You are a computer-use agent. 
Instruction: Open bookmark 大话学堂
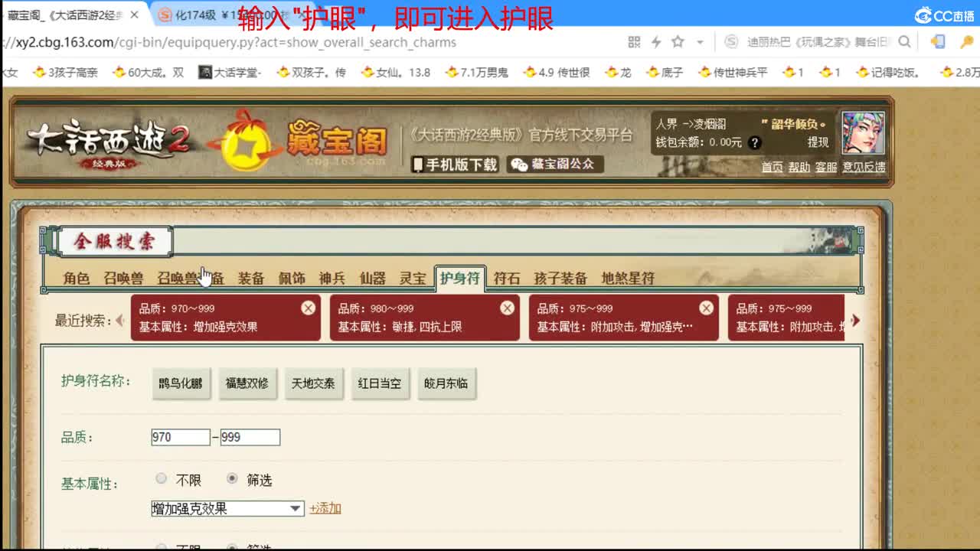pos(230,73)
